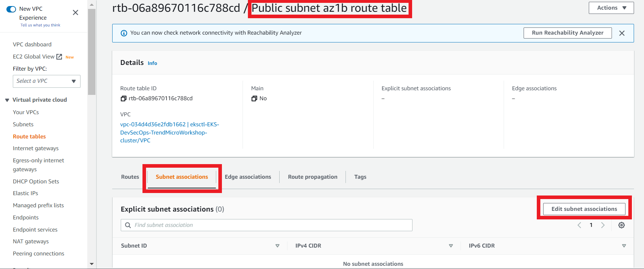Open the Route propagation tab
644x269 pixels.
(313, 177)
